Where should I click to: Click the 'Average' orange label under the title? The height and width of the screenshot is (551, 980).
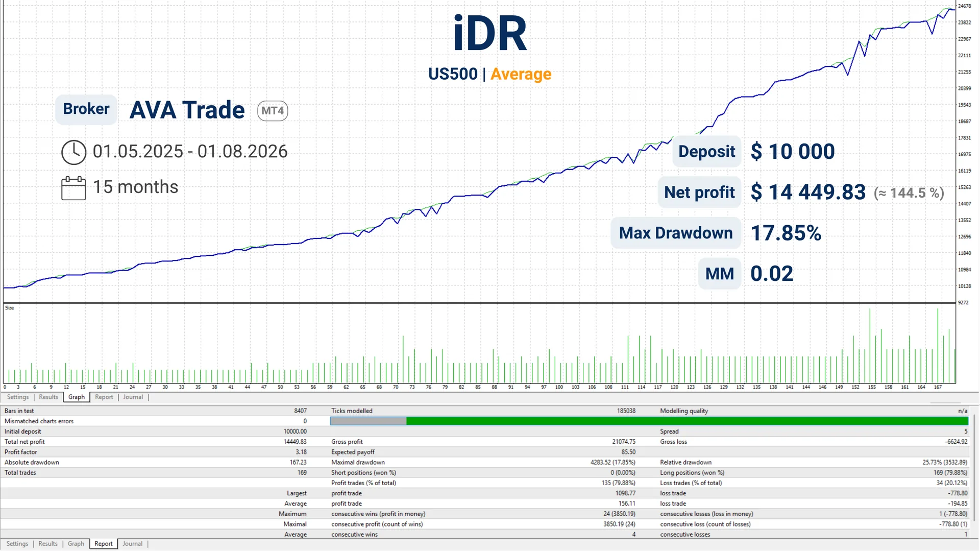pos(521,74)
